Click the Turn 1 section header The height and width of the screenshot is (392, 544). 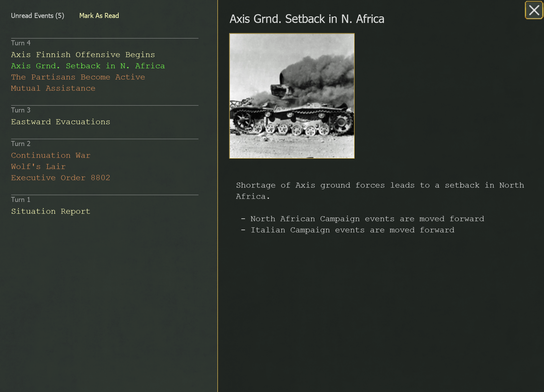pos(21,200)
